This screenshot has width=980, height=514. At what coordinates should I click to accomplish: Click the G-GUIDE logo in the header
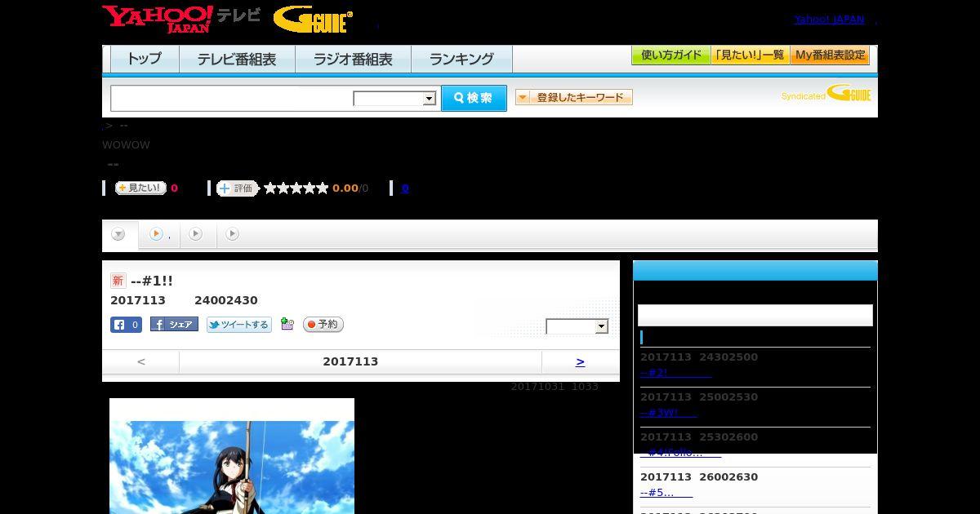click(313, 20)
